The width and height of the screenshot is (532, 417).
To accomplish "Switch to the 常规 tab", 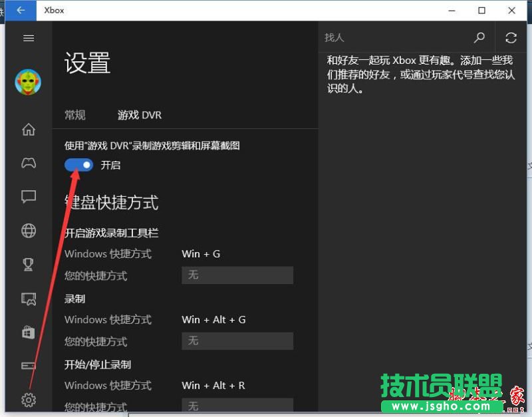I will (x=74, y=114).
